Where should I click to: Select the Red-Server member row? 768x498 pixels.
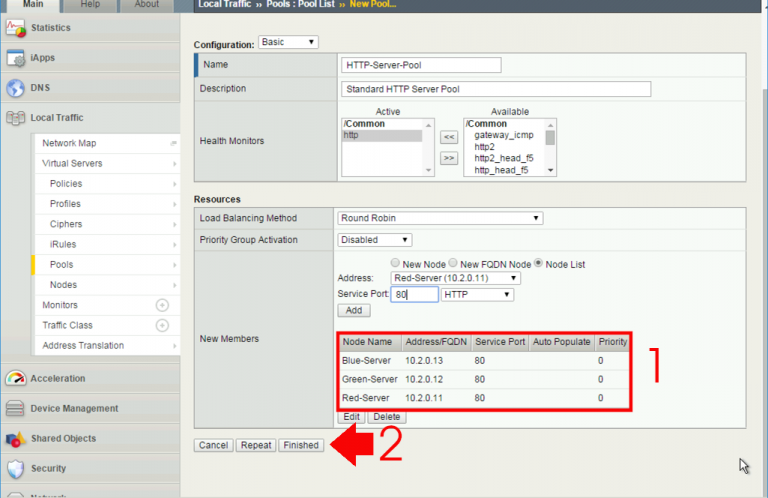coord(484,398)
